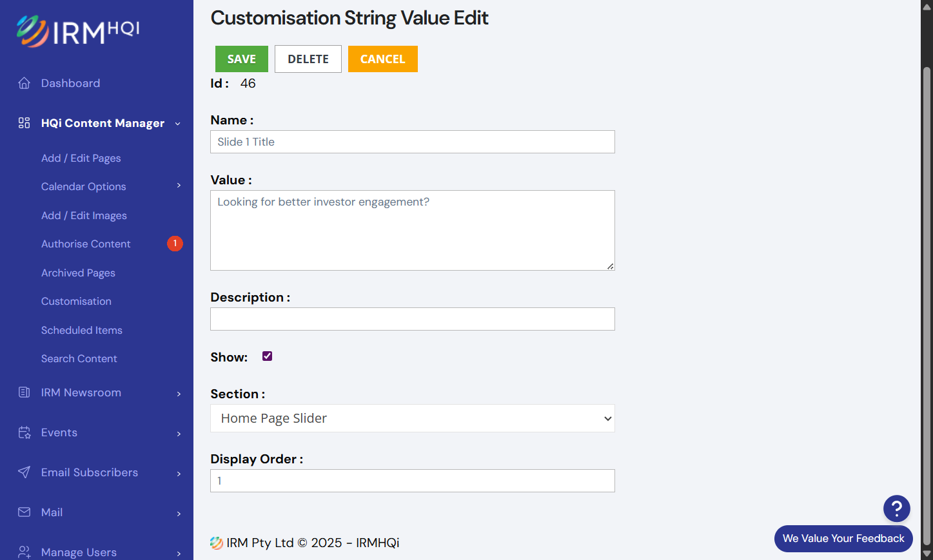Click the Email Subscribers paper-plane icon
The height and width of the screenshot is (560, 933).
point(25,472)
